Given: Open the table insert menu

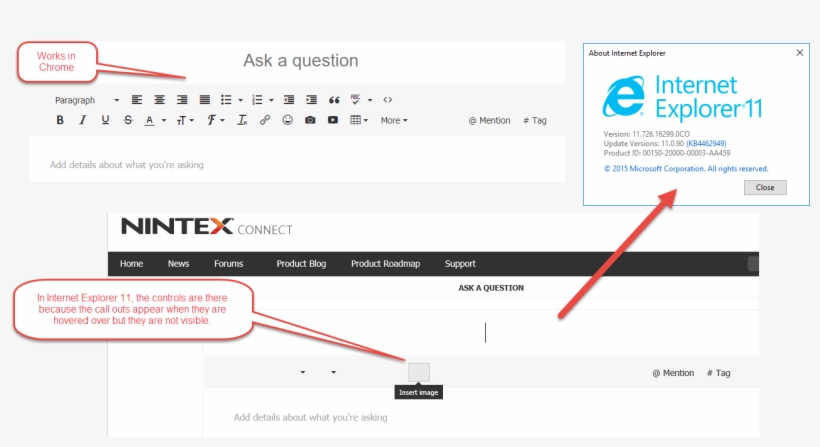Looking at the screenshot, I should (x=359, y=120).
